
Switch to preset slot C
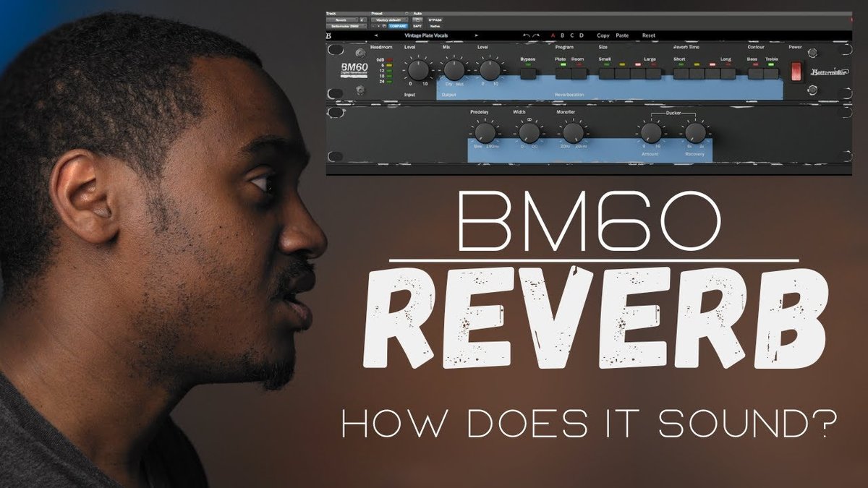coord(571,35)
